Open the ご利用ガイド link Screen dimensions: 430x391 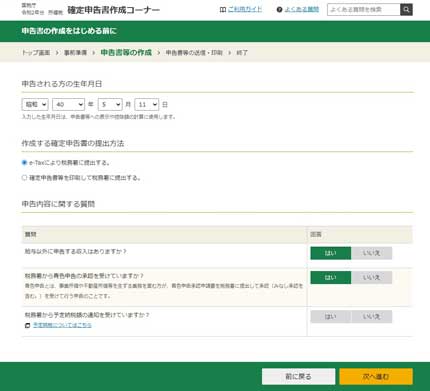tap(245, 9)
